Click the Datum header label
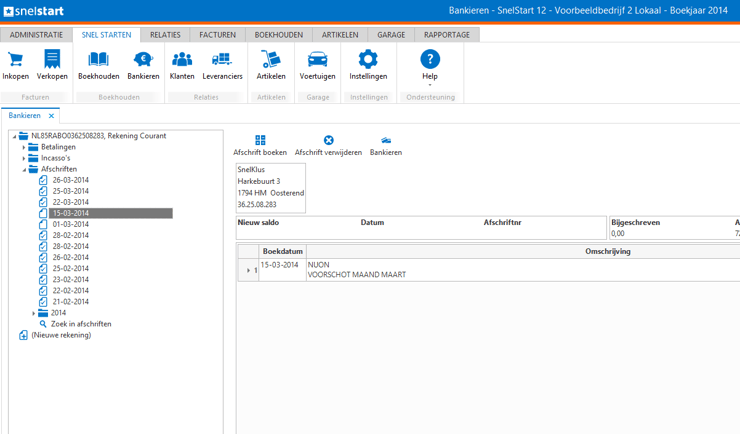The image size is (740, 434). pyautogui.click(x=372, y=222)
